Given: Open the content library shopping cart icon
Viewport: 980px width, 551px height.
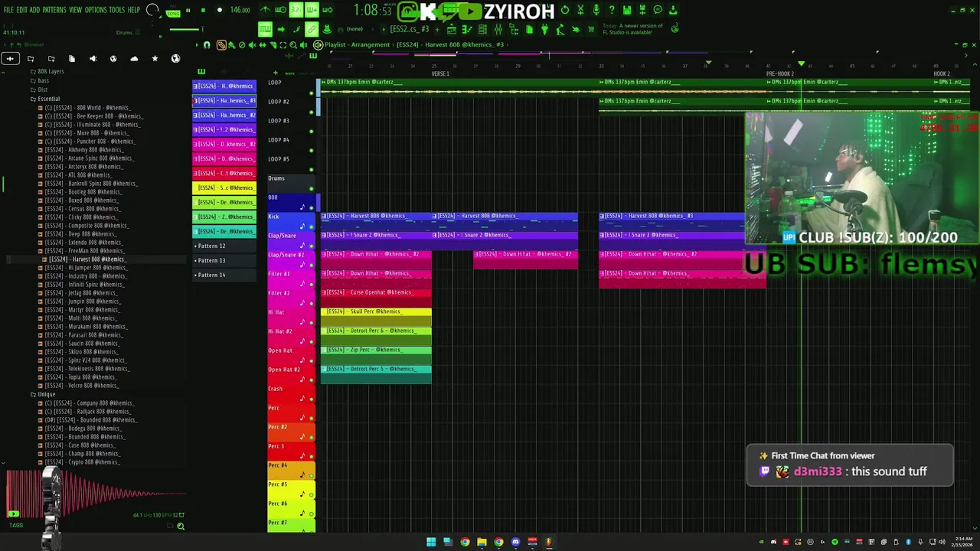Looking at the screenshot, I should coord(591,29).
